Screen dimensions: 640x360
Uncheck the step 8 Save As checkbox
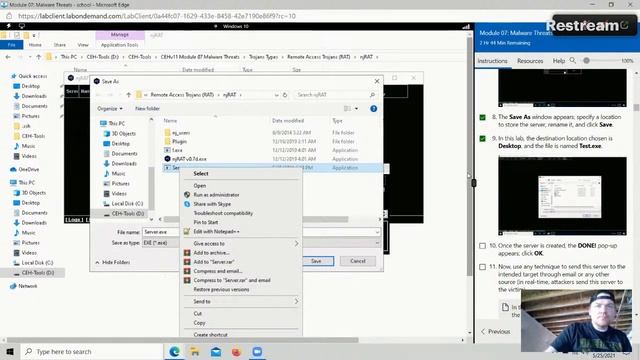tap(482, 117)
